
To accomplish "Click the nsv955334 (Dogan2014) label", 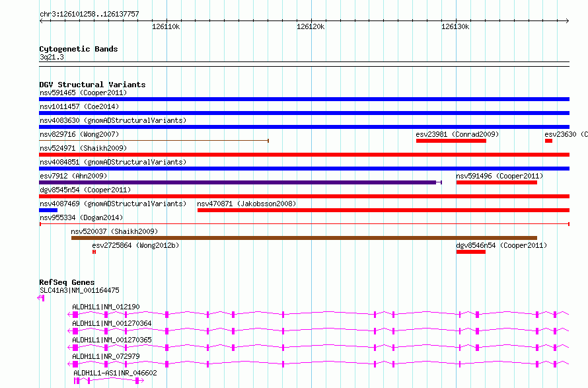I will [81, 217].
